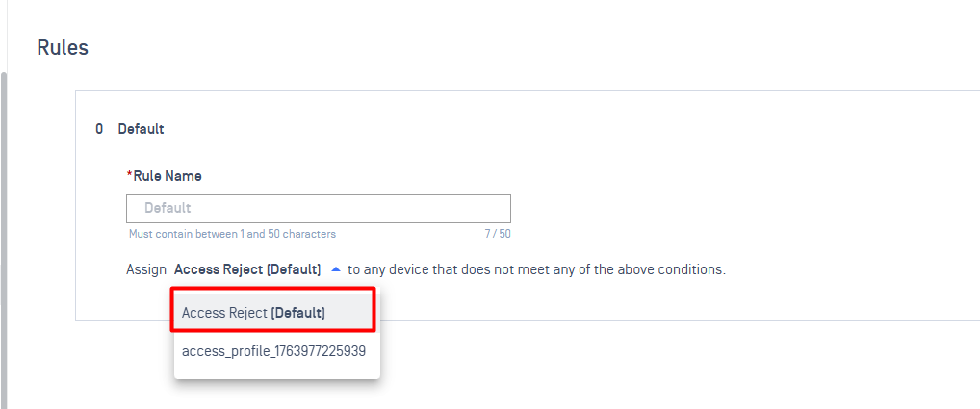Choose access_profile_1763977225939 from the dropdown list
The width and height of the screenshot is (980, 409).
point(273,351)
